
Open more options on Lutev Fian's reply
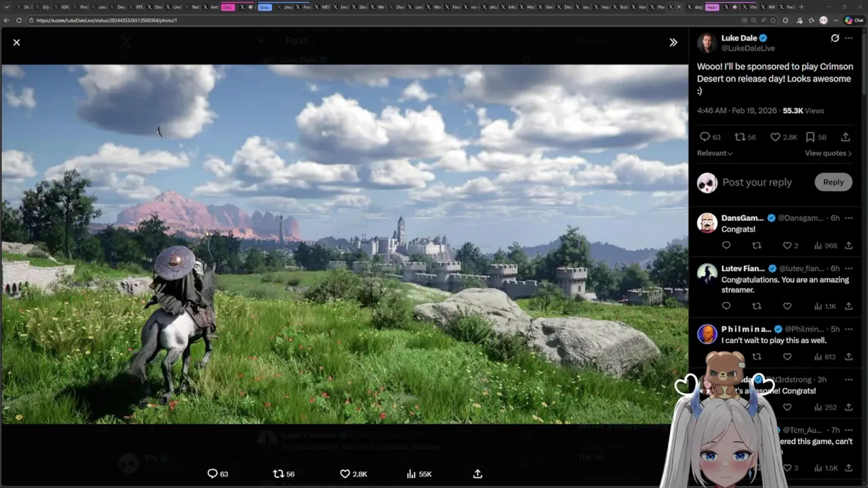point(848,268)
